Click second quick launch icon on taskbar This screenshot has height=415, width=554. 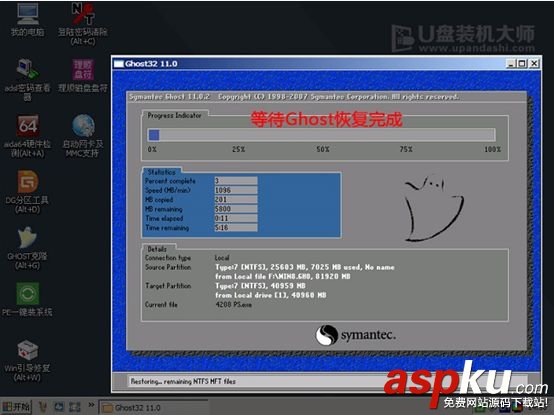click(59, 407)
